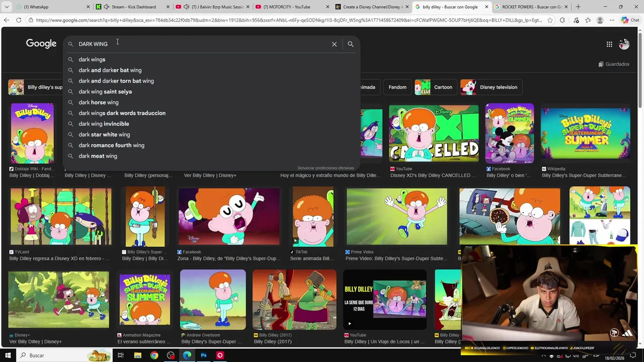The width and height of the screenshot is (644, 362).
Task: Open 'Ver Billy Dilley | Disney+' bottom-row result
Action: 58,300
